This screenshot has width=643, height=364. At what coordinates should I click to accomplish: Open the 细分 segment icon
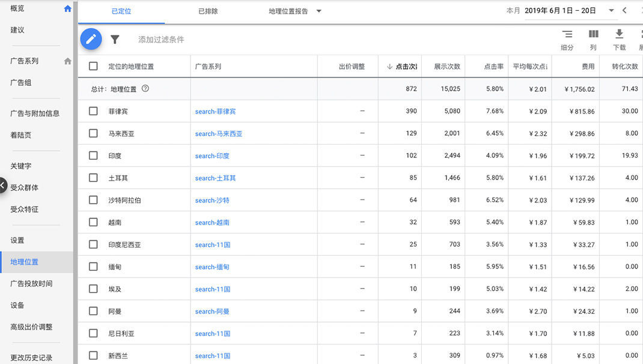567,34
